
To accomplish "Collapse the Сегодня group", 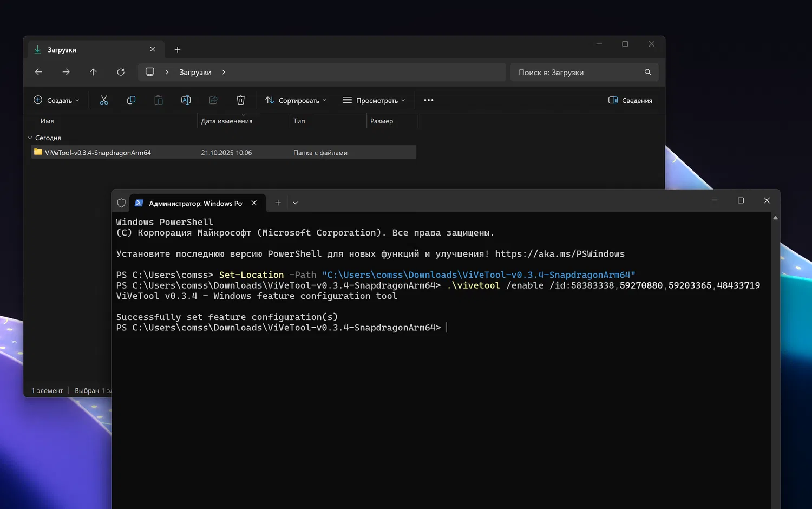I will tap(30, 138).
